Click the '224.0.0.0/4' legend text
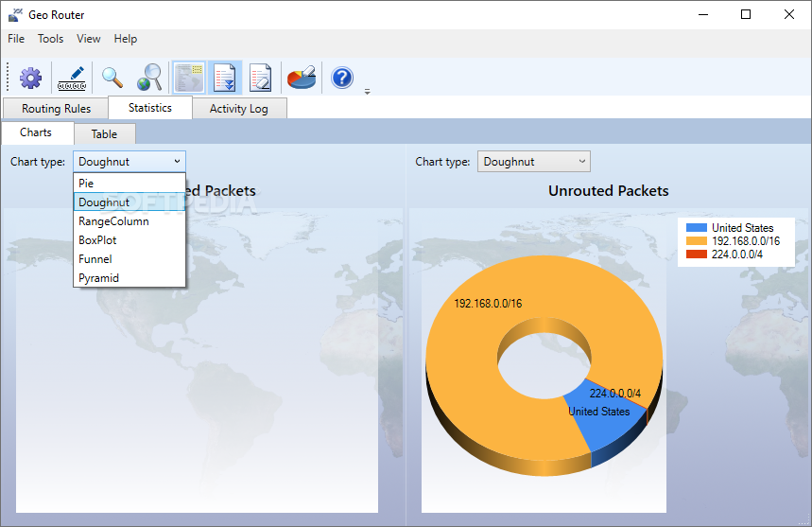The image size is (812, 527). 737,255
